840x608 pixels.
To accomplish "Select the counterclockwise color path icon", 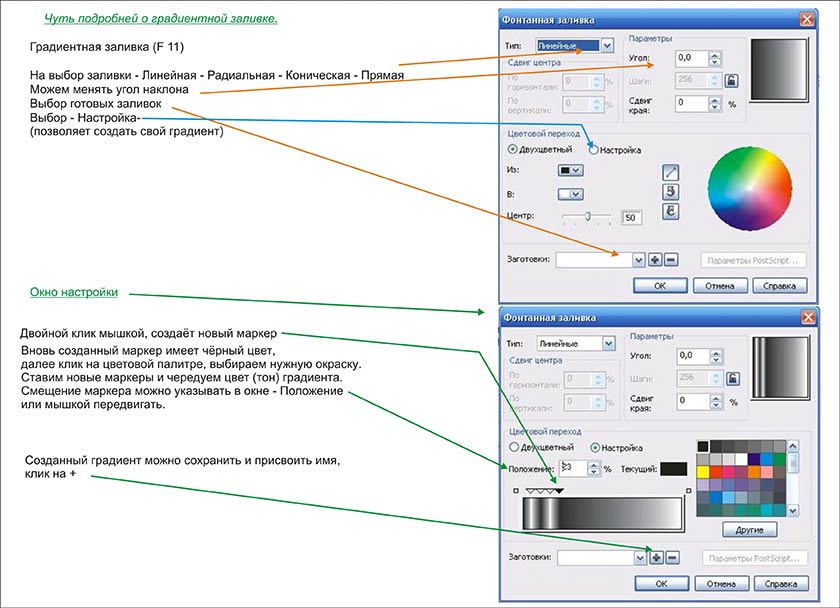I will pos(671,191).
